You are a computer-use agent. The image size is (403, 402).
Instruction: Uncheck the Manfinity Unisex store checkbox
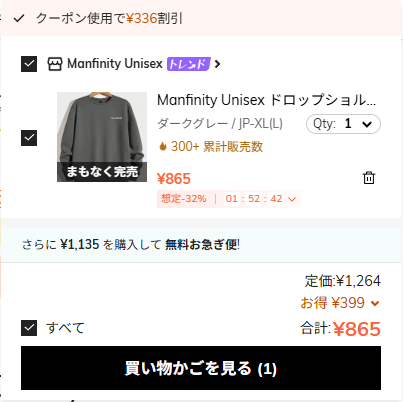coord(29,64)
